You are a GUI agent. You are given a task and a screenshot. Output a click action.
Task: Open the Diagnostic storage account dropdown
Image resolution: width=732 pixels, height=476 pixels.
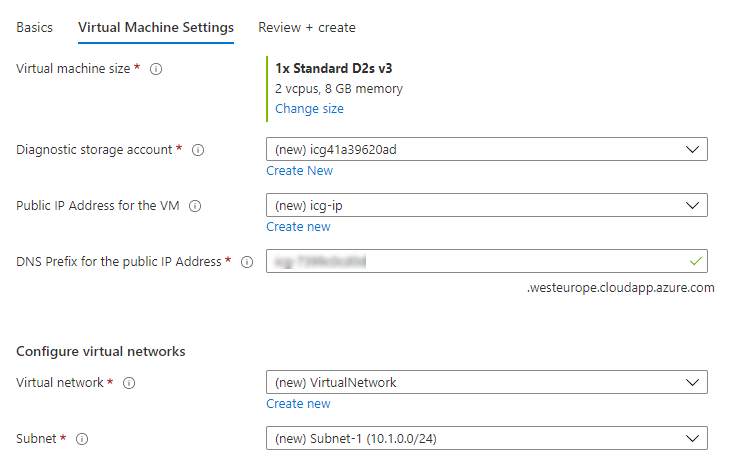(x=486, y=150)
